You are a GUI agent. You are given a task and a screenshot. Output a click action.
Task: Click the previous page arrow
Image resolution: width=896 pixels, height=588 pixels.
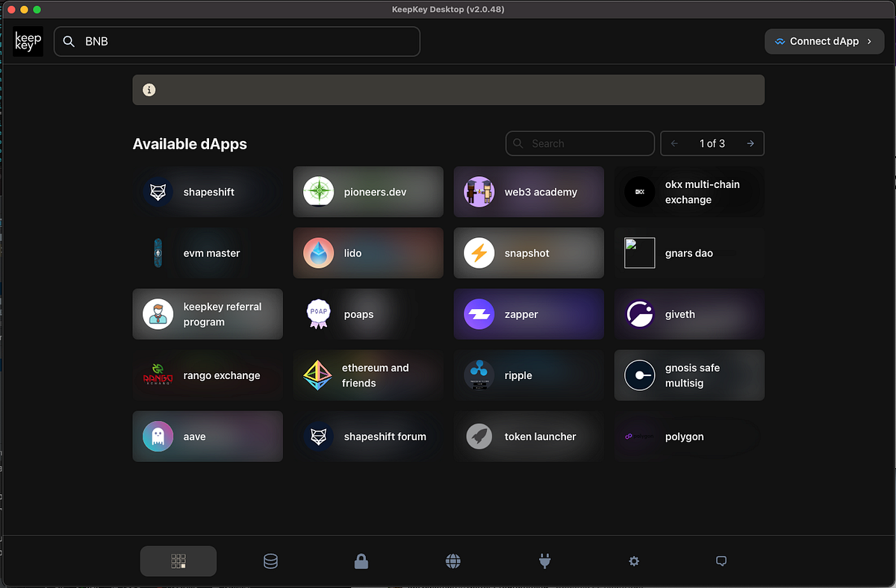674,143
